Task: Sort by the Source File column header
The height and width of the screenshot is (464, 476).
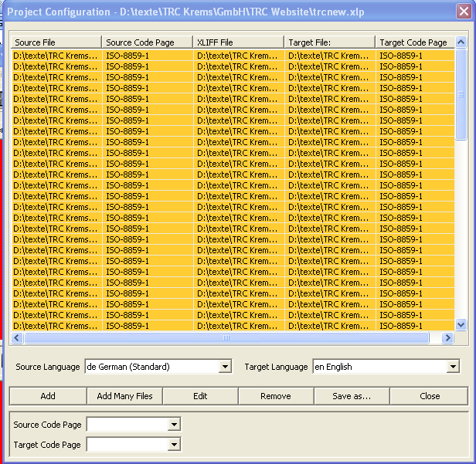Action: click(56, 42)
